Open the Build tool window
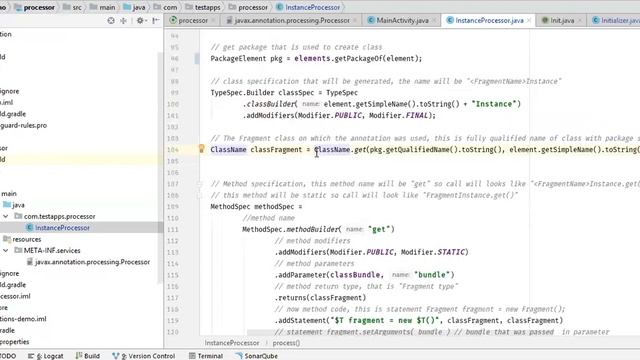The width and height of the screenshot is (640, 360). (x=87, y=356)
